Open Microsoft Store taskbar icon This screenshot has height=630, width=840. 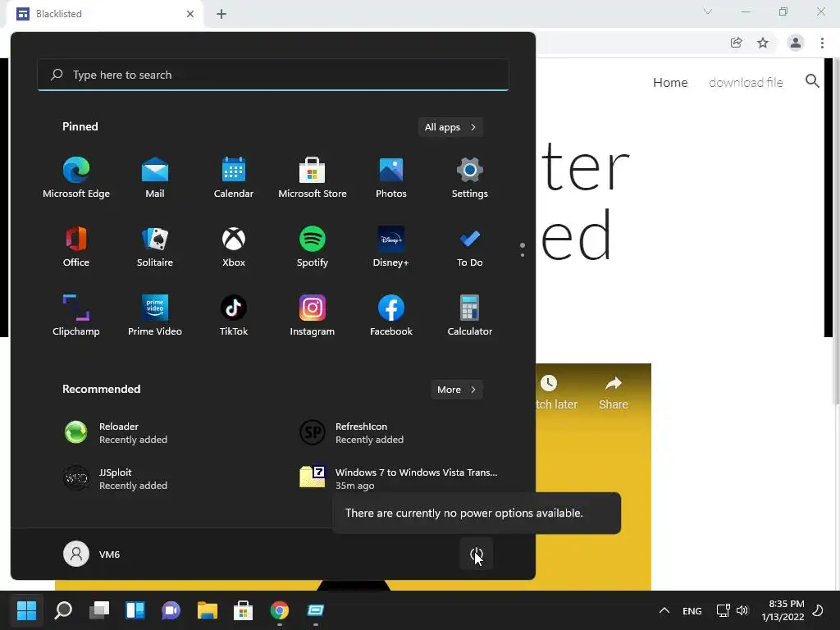coord(243,610)
